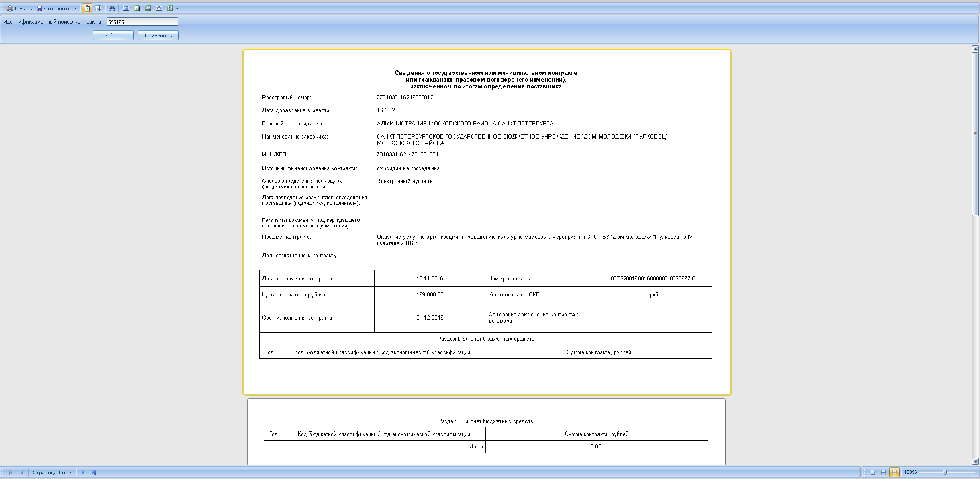Click the 'Итого' row label on page two
980x479 pixels.
pyautogui.click(x=476, y=446)
